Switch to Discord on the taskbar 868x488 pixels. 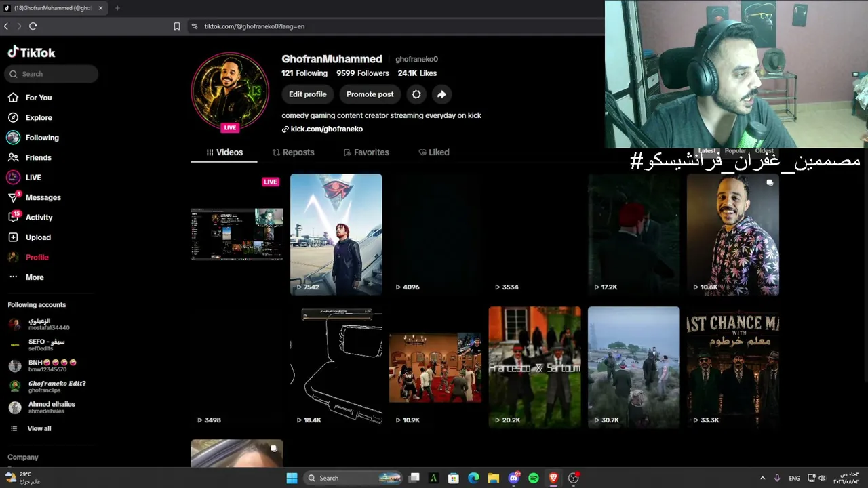tap(514, 478)
